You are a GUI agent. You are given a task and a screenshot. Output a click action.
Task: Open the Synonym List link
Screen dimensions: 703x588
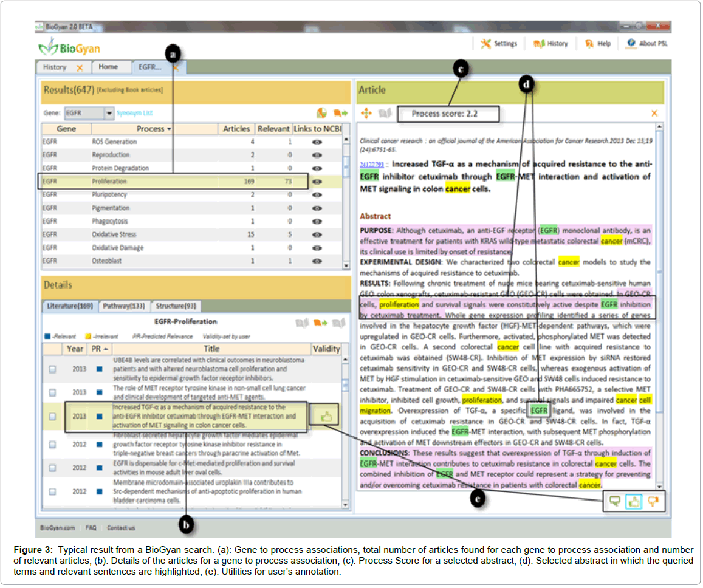click(134, 114)
